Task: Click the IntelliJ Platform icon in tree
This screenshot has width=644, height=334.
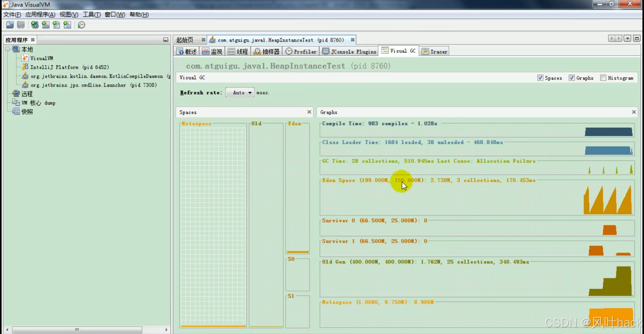Action: tap(25, 67)
